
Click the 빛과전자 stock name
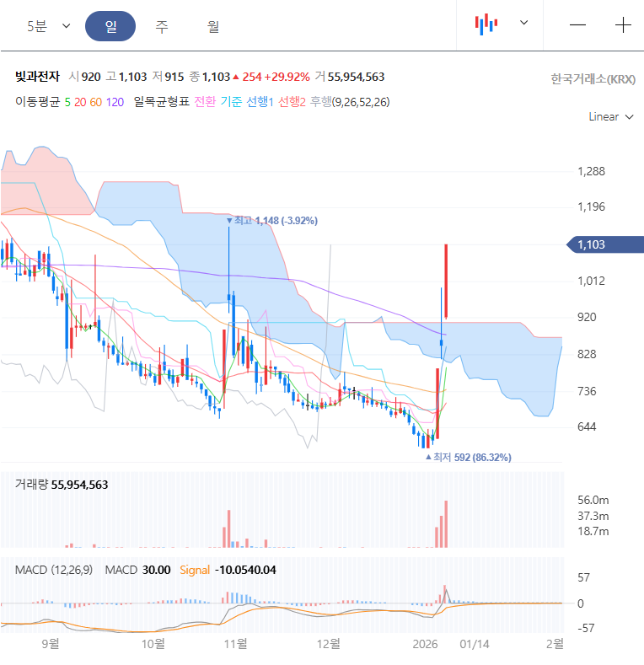point(37,77)
